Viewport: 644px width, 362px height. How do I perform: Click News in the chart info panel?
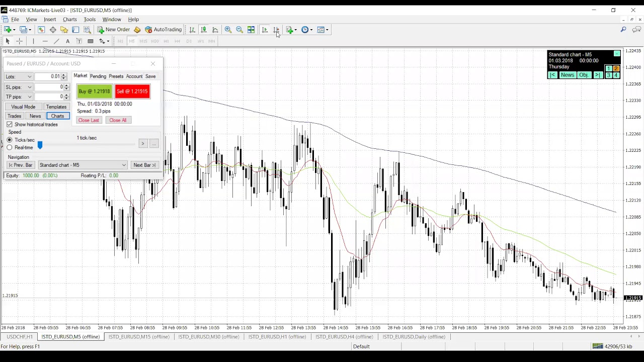click(567, 75)
